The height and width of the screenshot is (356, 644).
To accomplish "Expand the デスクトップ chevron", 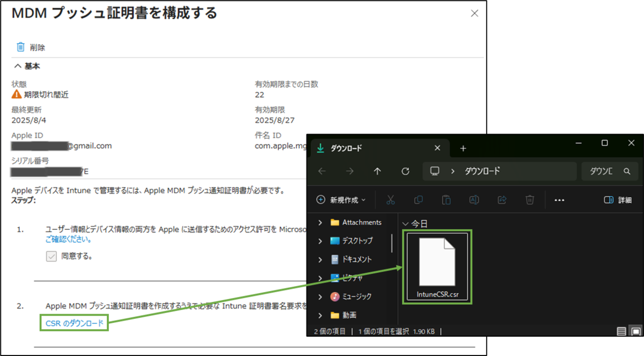I will [x=320, y=241].
